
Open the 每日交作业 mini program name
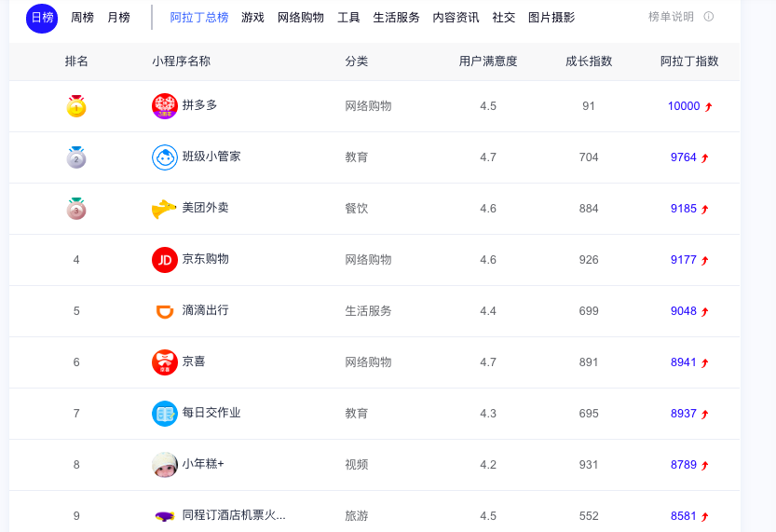(x=211, y=413)
